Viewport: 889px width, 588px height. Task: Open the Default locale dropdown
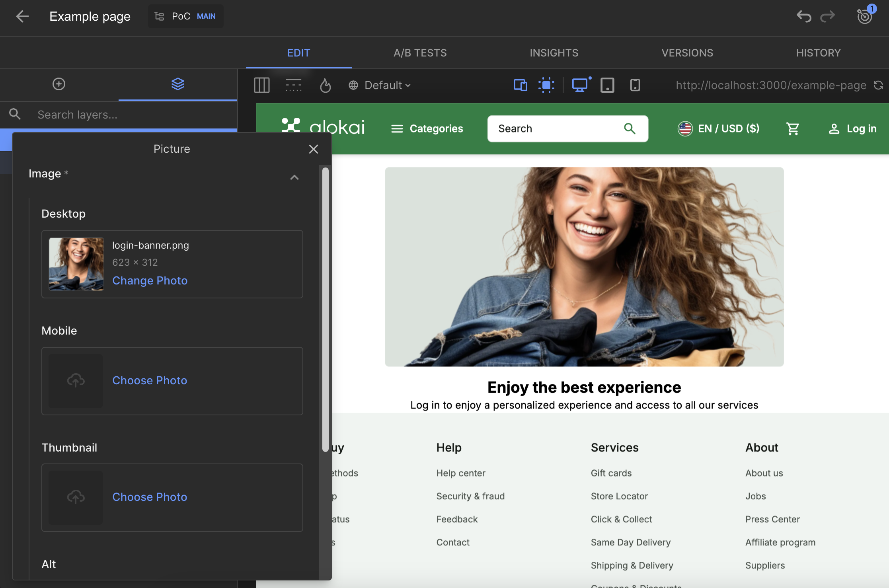(380, 85)
